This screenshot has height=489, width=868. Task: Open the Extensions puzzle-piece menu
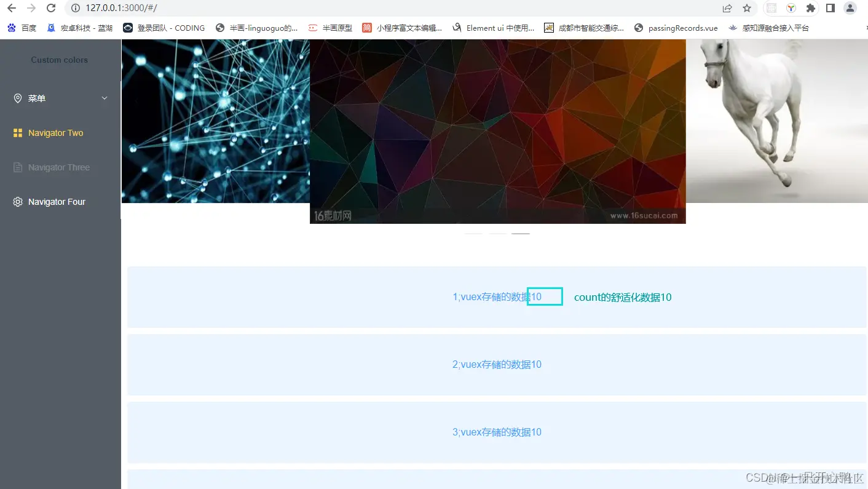[811, 8]
